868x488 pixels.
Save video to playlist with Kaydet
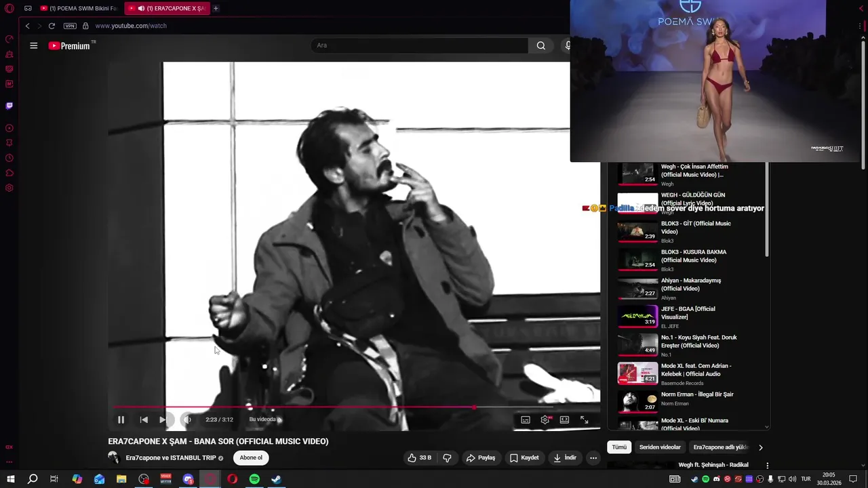pyautogui.click(x=524, y=458)
